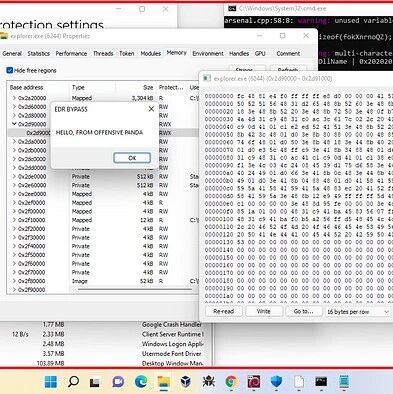This screenshot has height=394, width=393.
Task: Open the Comment tab
Action: click(288, 53)
